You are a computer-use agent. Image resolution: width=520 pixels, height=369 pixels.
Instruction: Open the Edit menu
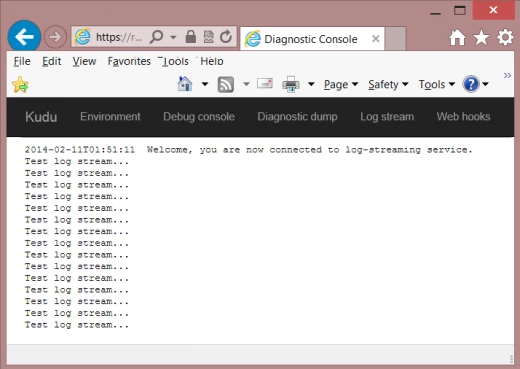tap(52, 61)
